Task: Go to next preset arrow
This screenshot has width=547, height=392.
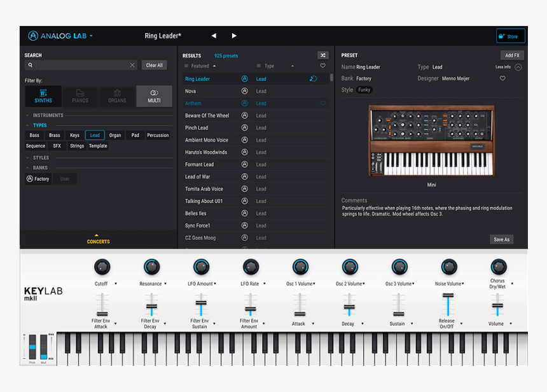Action: point(234,36)
